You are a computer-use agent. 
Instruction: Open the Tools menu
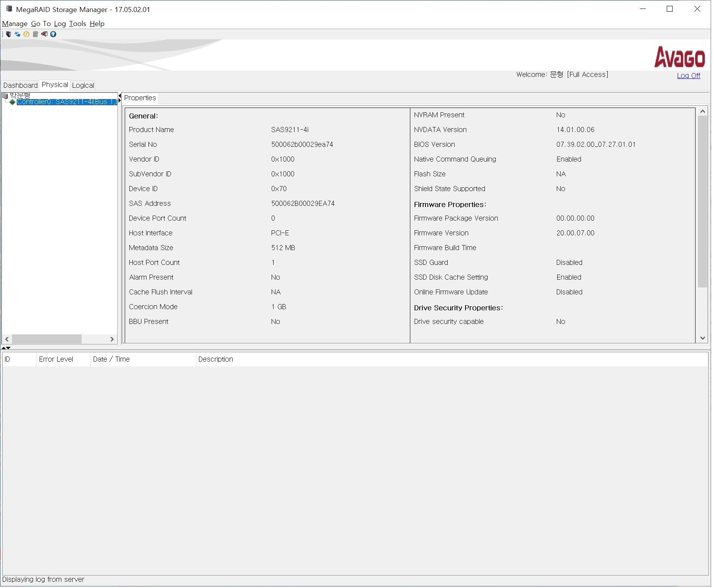pos(78,24)
